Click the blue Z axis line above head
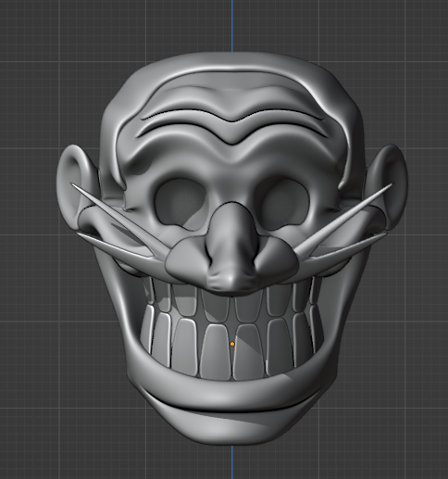448x479 pixels. (232, 25)
